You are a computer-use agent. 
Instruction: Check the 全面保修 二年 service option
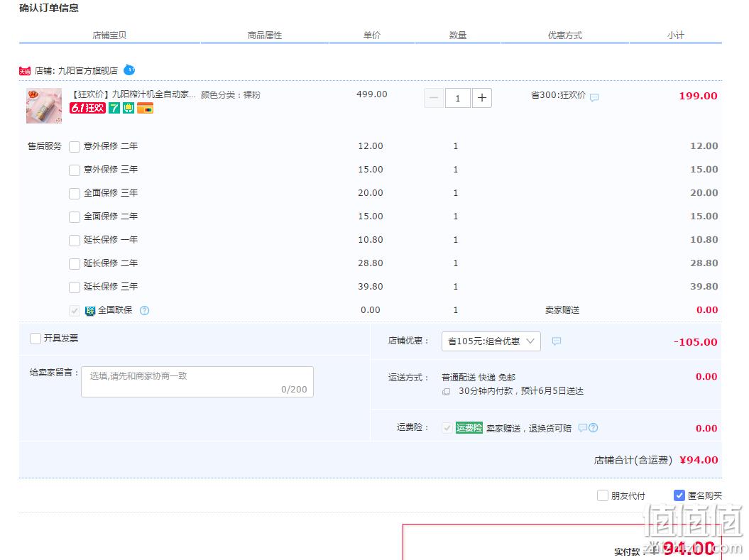tap(75, 216)
